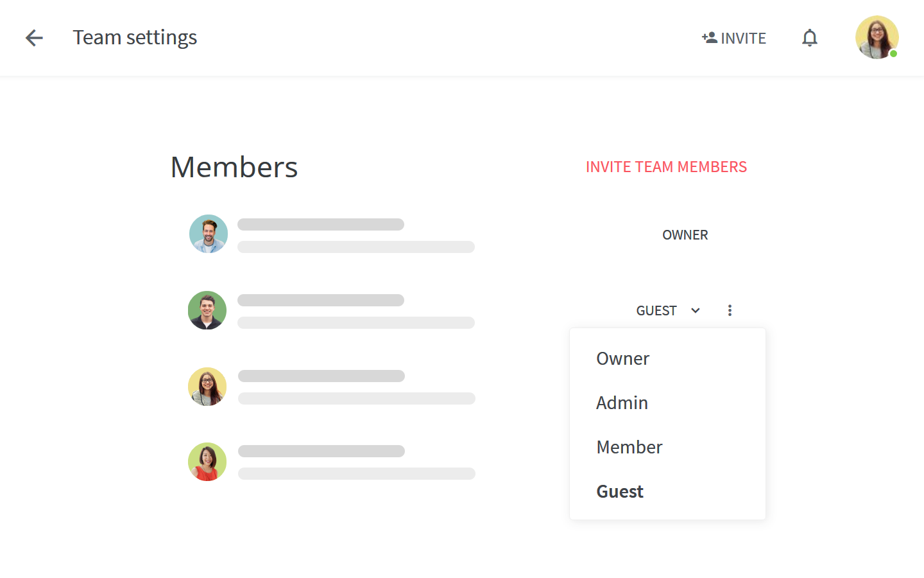Choose Member in the role menu
924x578 pixels.
pyautogui.click(x=629, y=447)
